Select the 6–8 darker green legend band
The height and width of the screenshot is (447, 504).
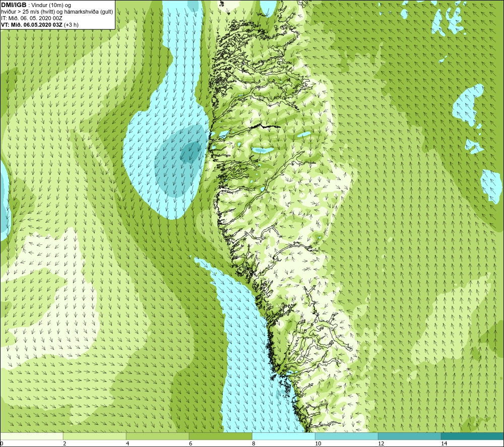click(221, 436)
